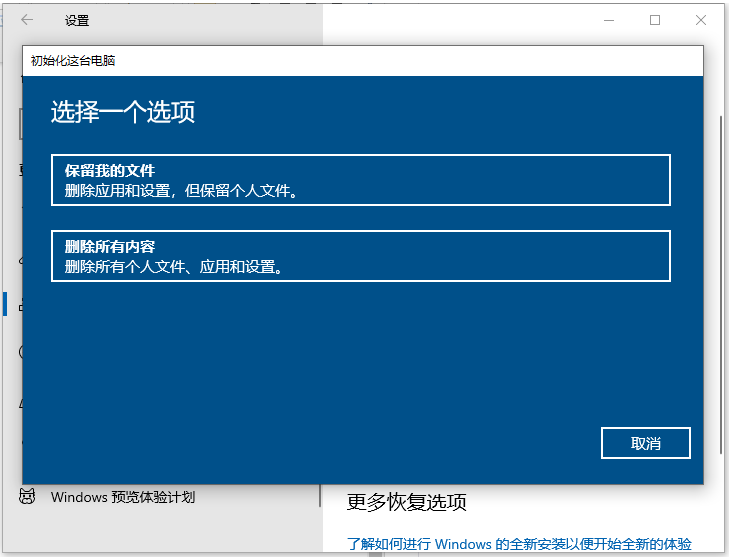Open the Windows 全新安装 help link
This screenshot has height=557, width=730.
click(x=519, y=544)
